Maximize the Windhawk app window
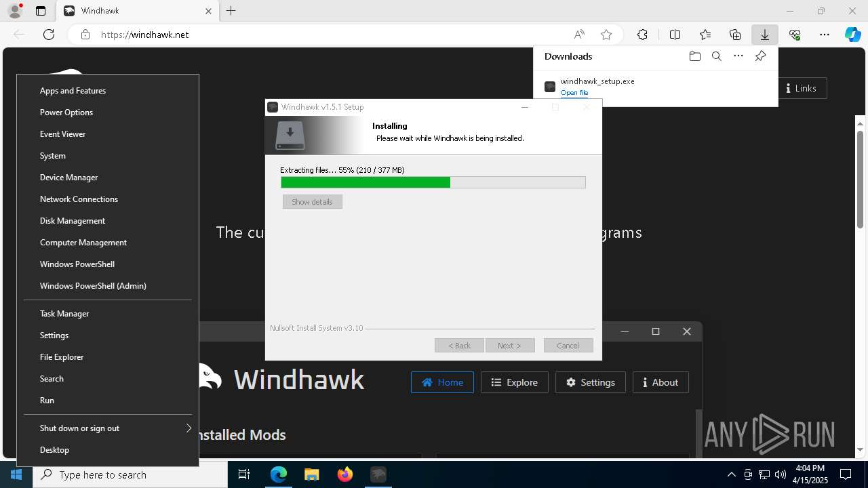This screenshot has width=868, height=488. click(x=656, y=331)
